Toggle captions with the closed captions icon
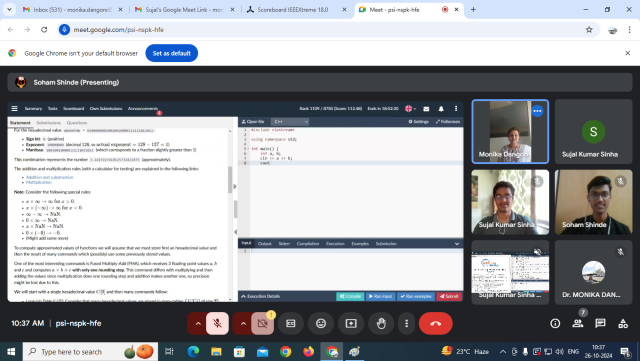640x361 pixels. pos(291,323)
